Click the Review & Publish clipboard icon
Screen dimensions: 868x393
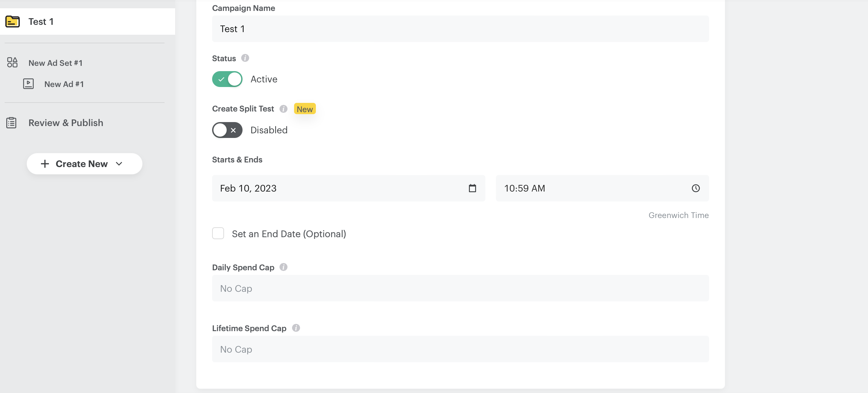pos(12,123)
